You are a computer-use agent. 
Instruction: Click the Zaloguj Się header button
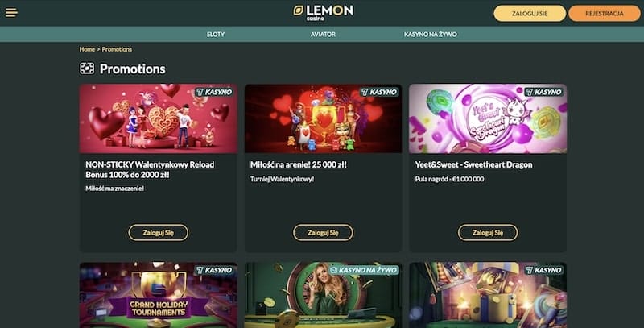click(530, 13)
